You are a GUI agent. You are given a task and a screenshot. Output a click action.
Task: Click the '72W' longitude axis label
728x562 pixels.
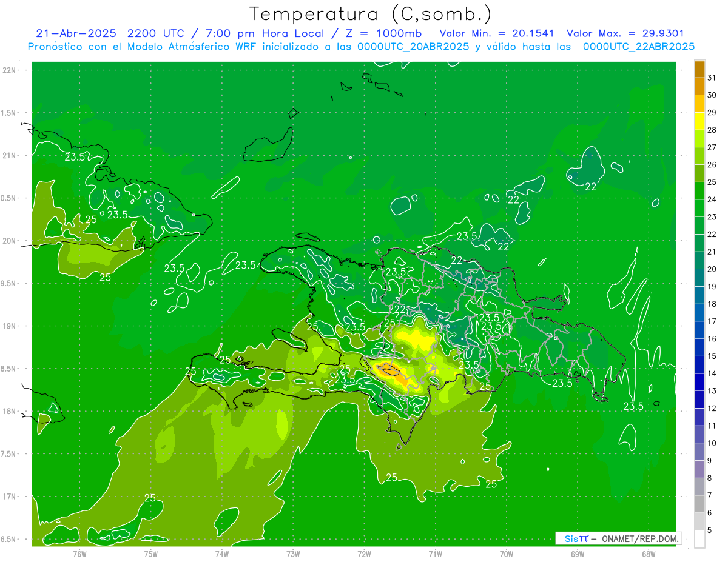point(365,554)
